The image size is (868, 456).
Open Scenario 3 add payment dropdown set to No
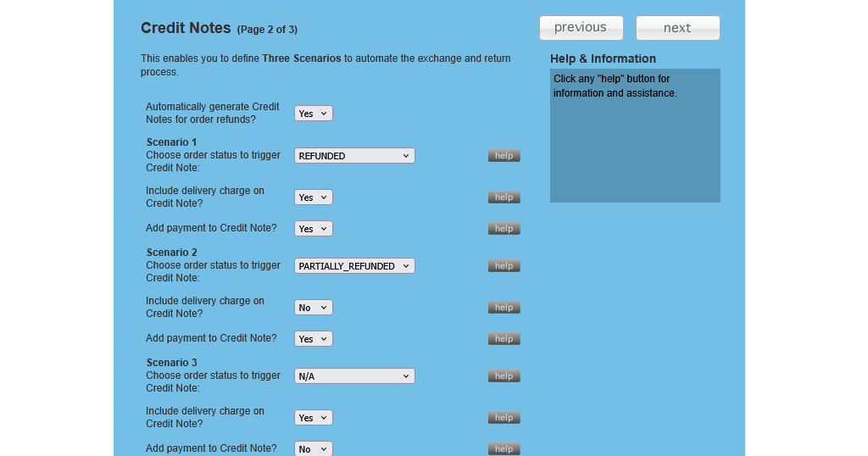point(313,448)
